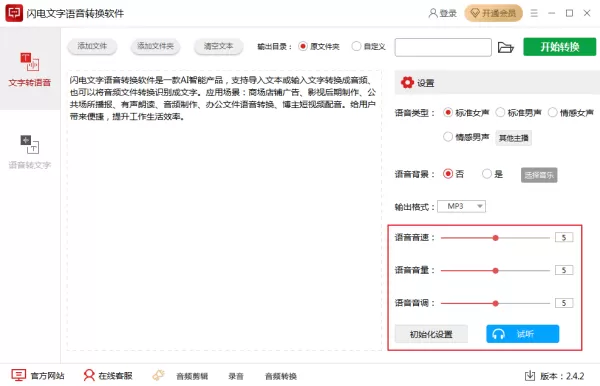Switch to the 语音转文字 sidebar tab

[30, 152]
